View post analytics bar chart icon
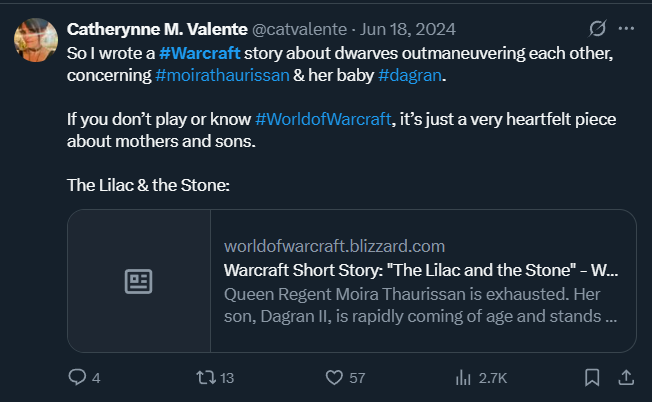The width and height of the screenshot is (652, 402). point(464,377)
